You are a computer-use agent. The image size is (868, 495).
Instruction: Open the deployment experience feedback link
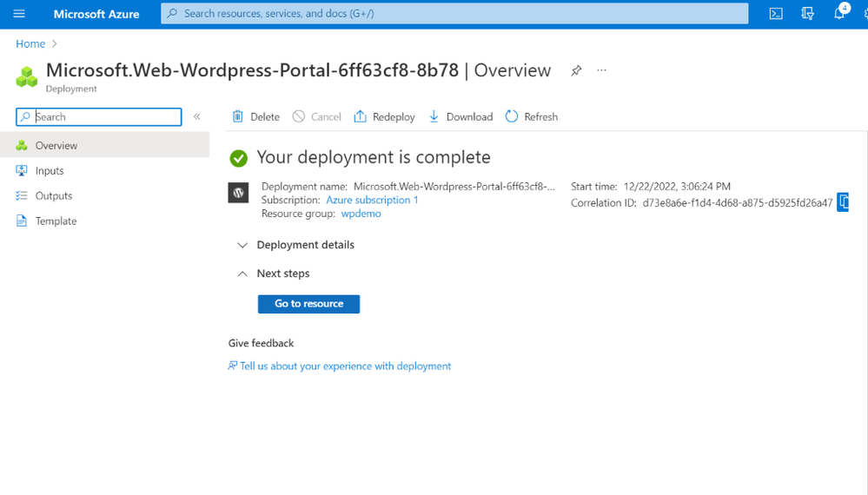point(340,366)
